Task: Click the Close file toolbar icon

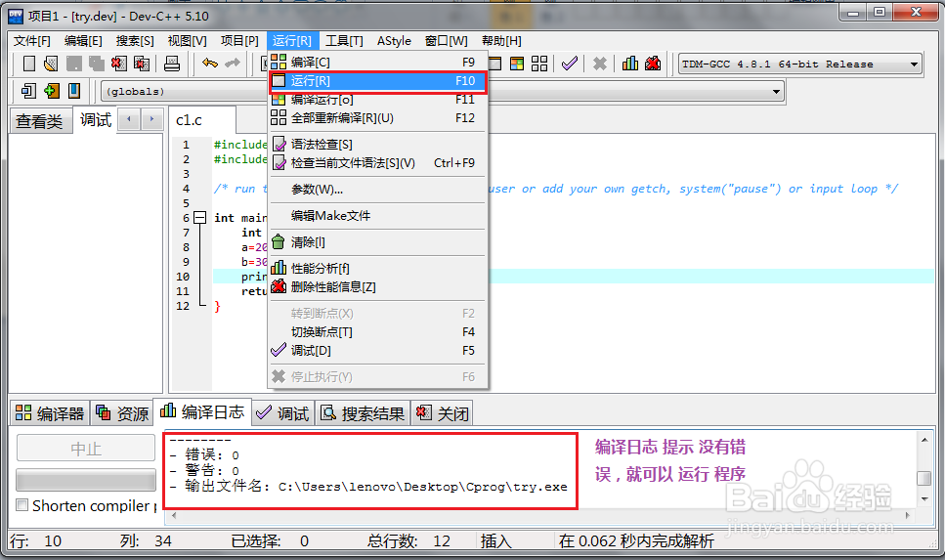Action: 118,64
